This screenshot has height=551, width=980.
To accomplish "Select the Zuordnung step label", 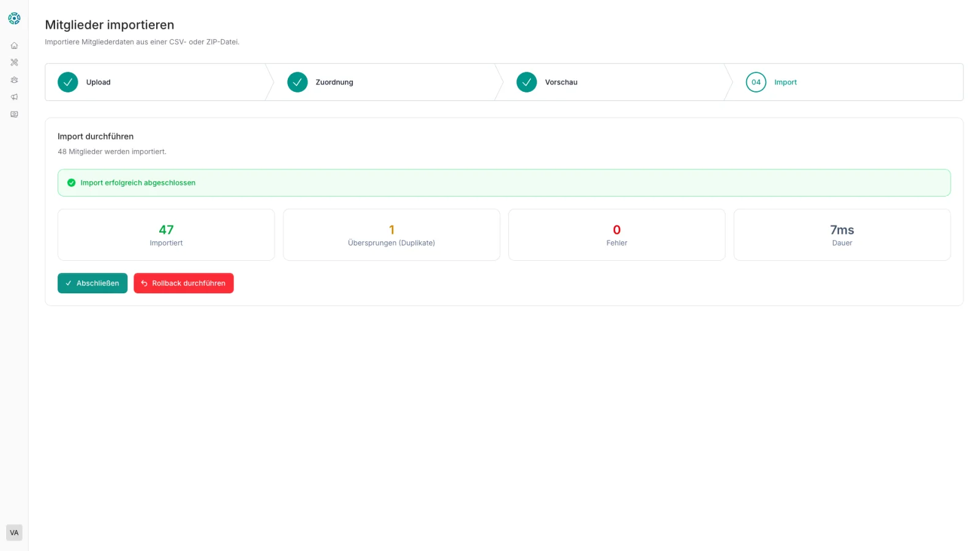I will click(x=334, y=82).
